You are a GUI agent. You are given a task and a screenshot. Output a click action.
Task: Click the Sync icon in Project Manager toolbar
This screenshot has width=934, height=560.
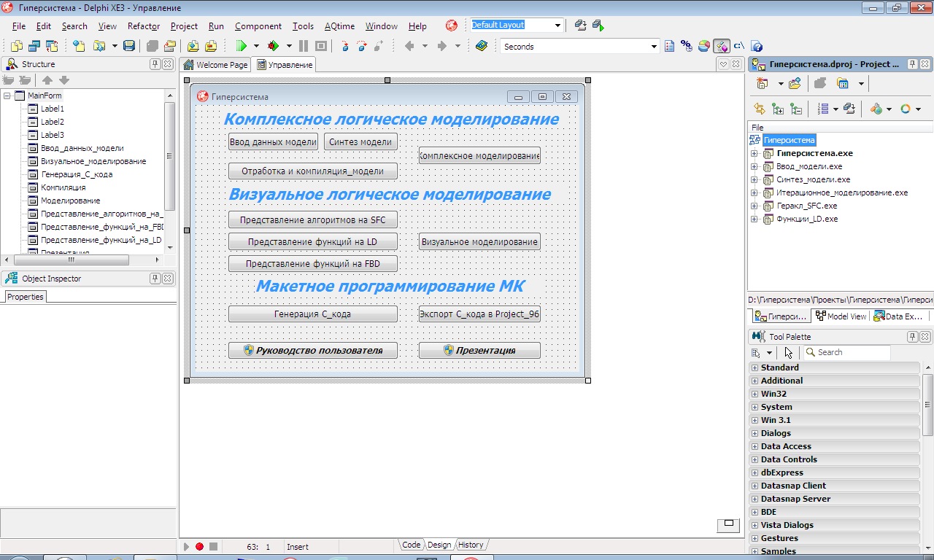(x=760, y=109)
